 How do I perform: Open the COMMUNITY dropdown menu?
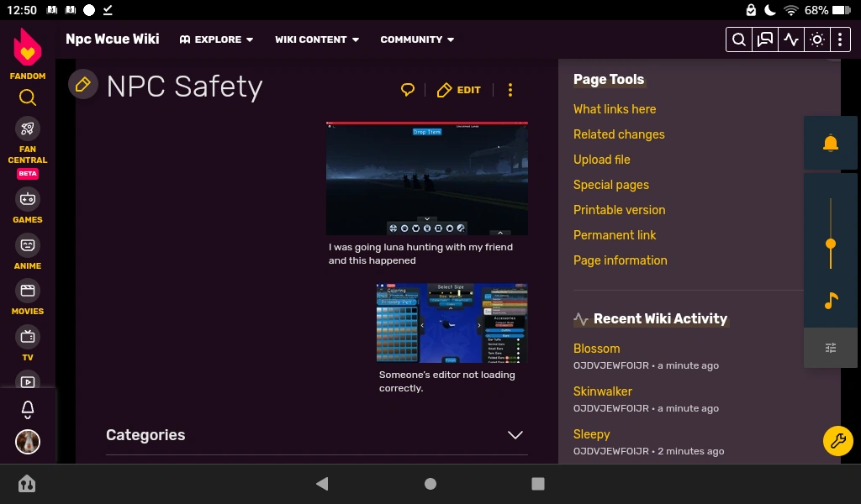tap(417, 39)
